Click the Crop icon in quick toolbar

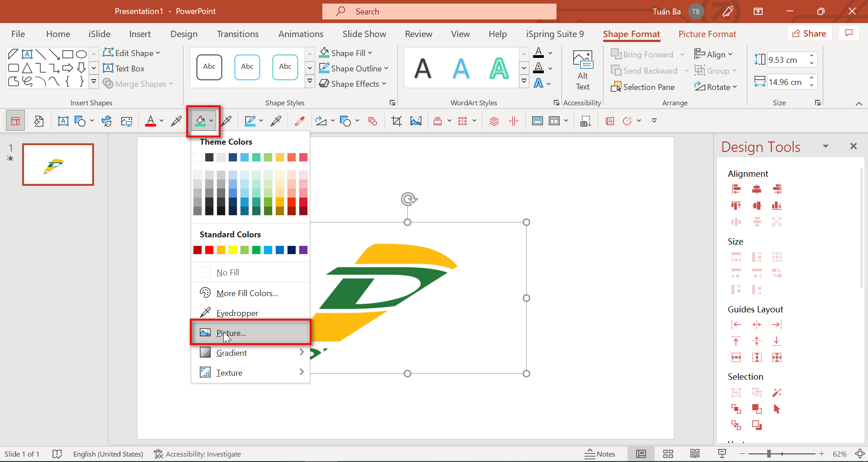pyautogui.click(x=396, y=121)
